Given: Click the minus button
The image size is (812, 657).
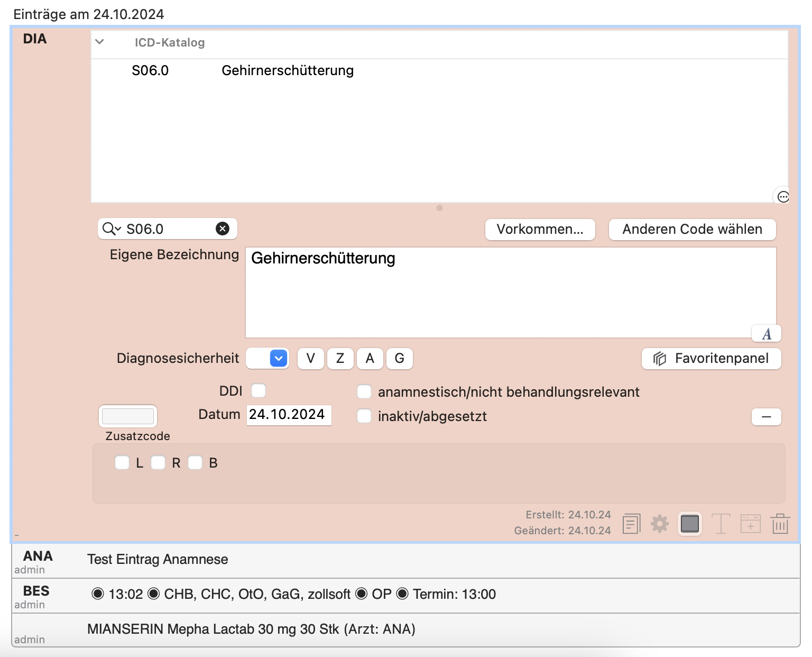Looking at the screenshot, I should (767, 417).
